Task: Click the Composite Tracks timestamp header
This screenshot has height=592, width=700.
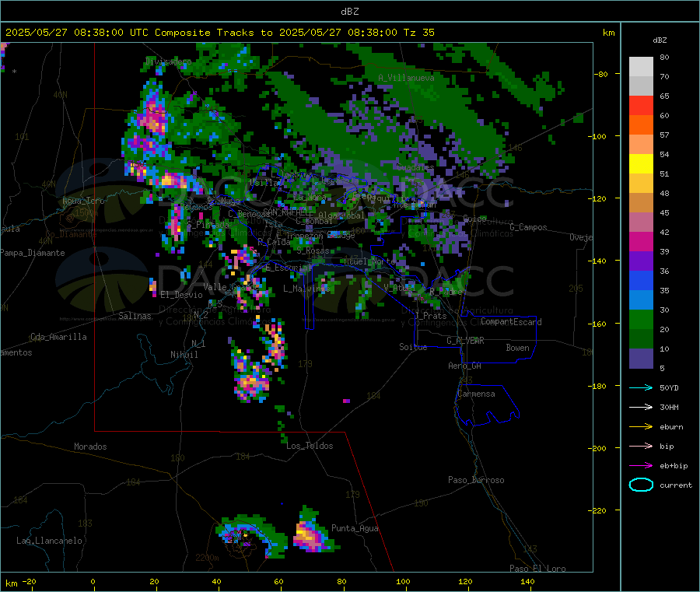Action: click(x=219, y=33)
